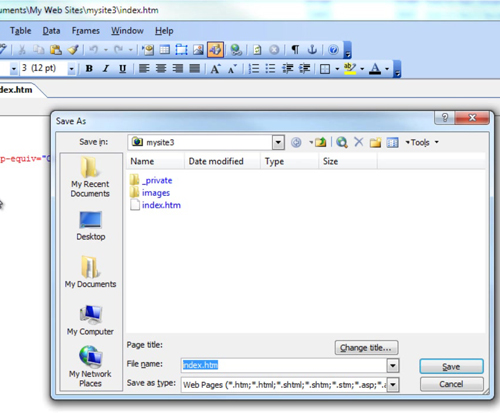Click the Delete X icon in dialog

(359, 142)
